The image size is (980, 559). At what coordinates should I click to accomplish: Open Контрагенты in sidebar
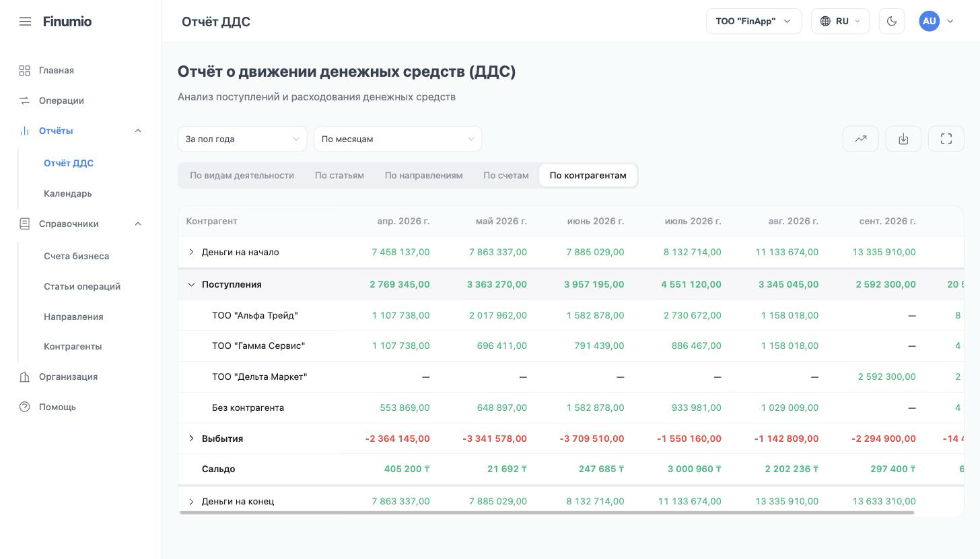pyautogui.click(x=73, y=346)
